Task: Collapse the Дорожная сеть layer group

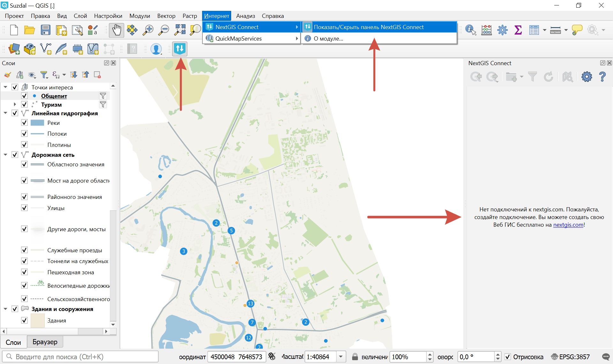Action: point(5,155)
